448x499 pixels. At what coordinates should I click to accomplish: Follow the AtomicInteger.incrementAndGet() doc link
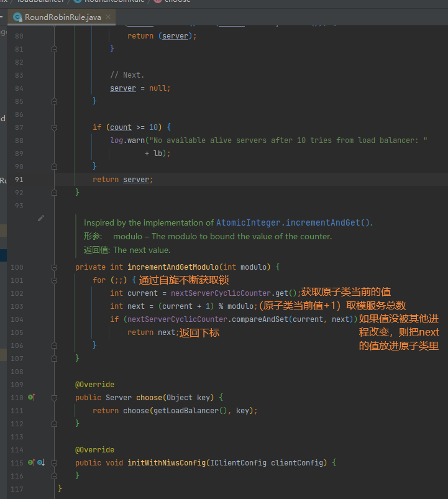pos(293,222)
